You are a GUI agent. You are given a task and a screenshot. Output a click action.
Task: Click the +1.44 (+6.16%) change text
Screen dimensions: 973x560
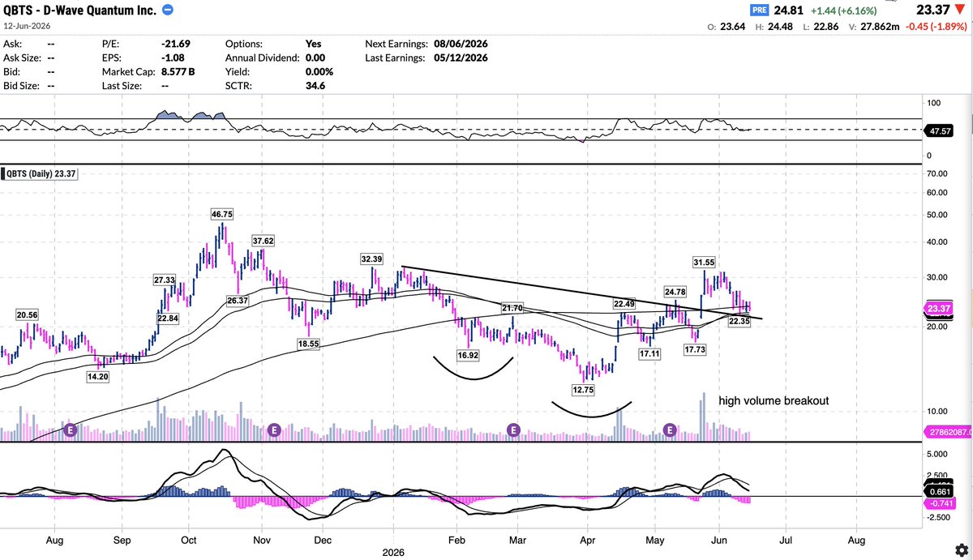(845, 11)
